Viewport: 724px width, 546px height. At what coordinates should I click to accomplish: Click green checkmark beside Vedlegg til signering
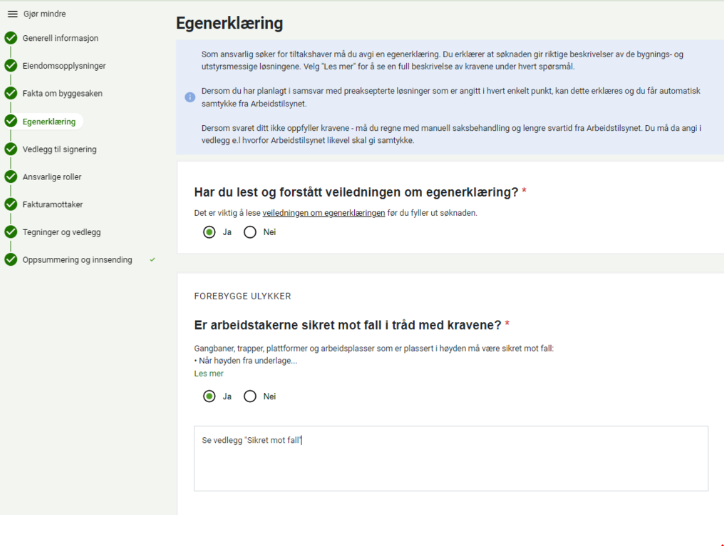coord(11,149)
